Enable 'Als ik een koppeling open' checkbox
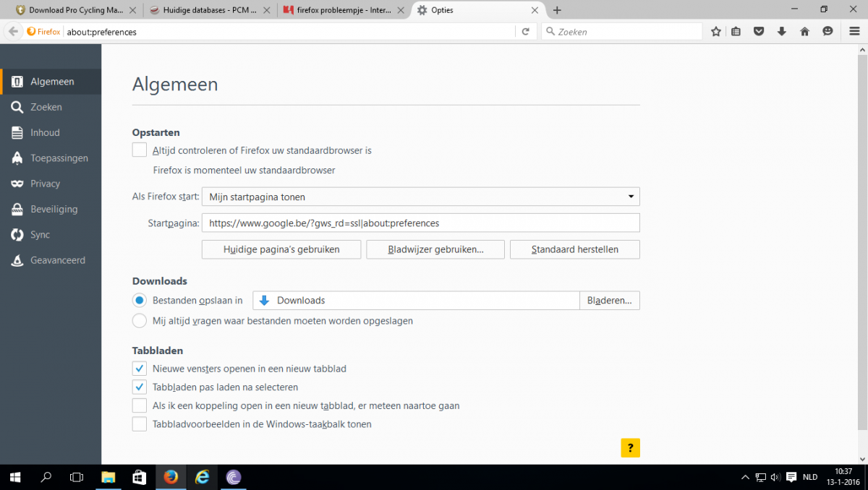 [140, 405]
